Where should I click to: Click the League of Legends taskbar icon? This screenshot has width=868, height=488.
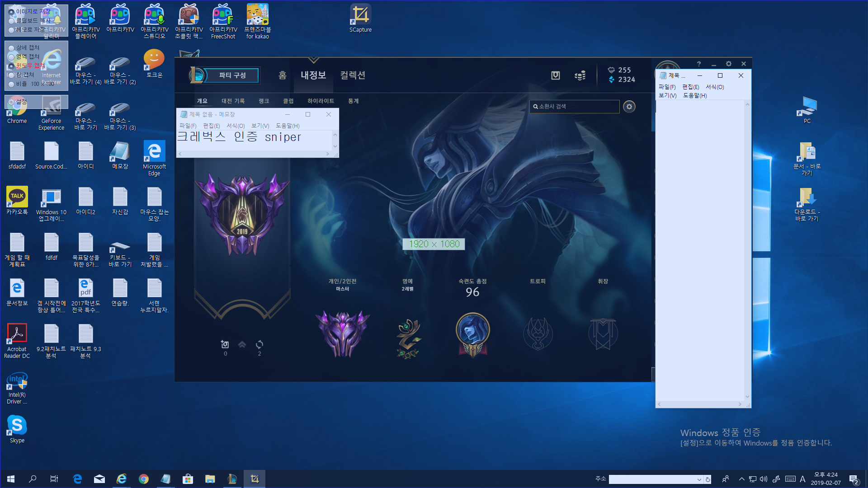coord(232,479)
